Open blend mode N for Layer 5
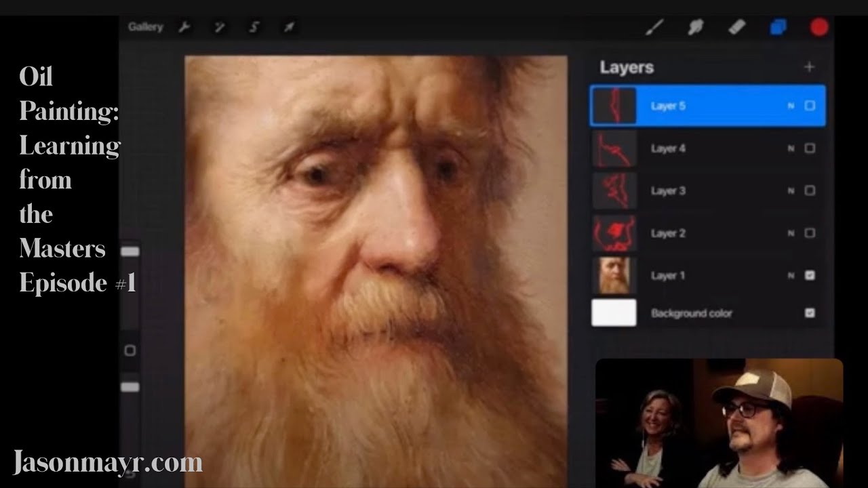 pyautogui.click(x=791, y=106)
